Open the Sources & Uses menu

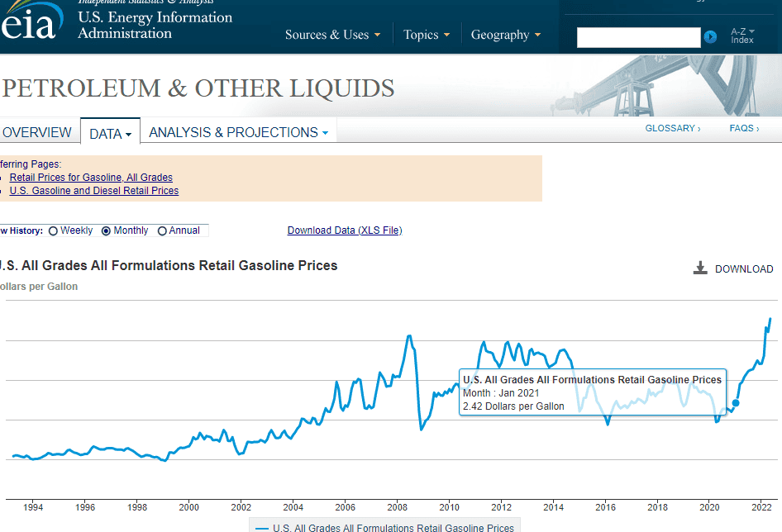[332, 35]
